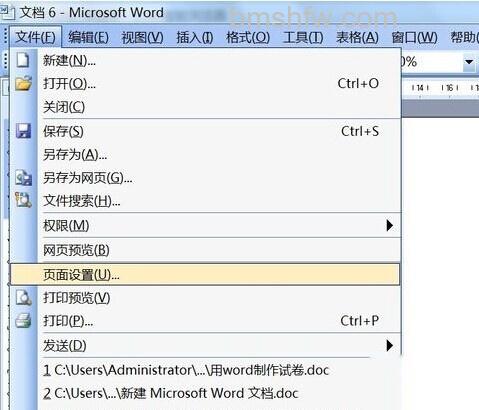Open the 格式(O) menu
Viewport: 479px width, 410px height.
click(248, 37)
